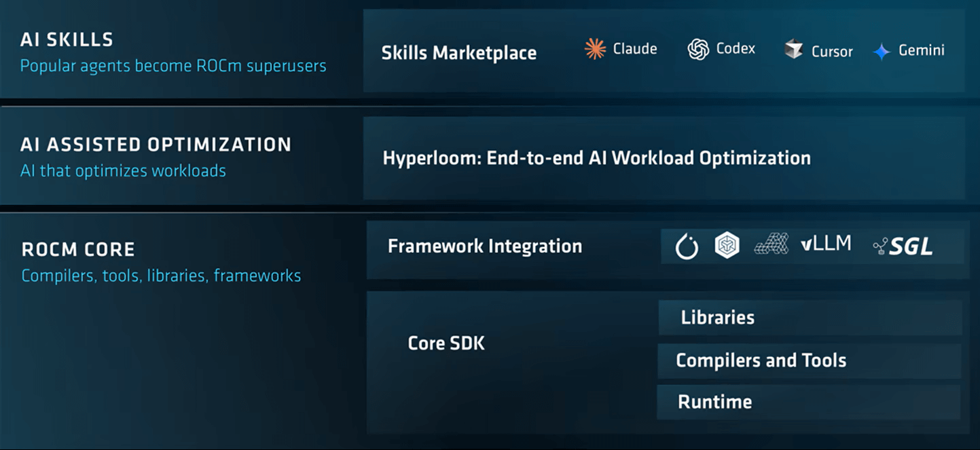980x450 pixels.
Task: Open the Runtime box
Action: click(x=809, y=402)
